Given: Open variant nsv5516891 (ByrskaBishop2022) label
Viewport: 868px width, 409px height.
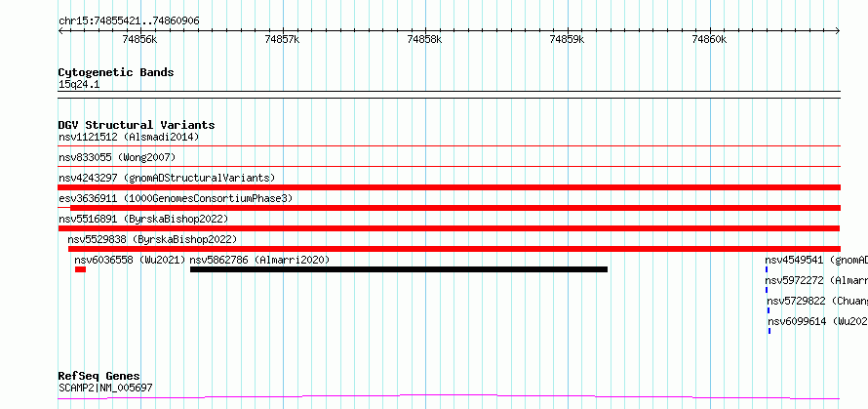Looking at the screenshot, I should (x=143, y=219).
